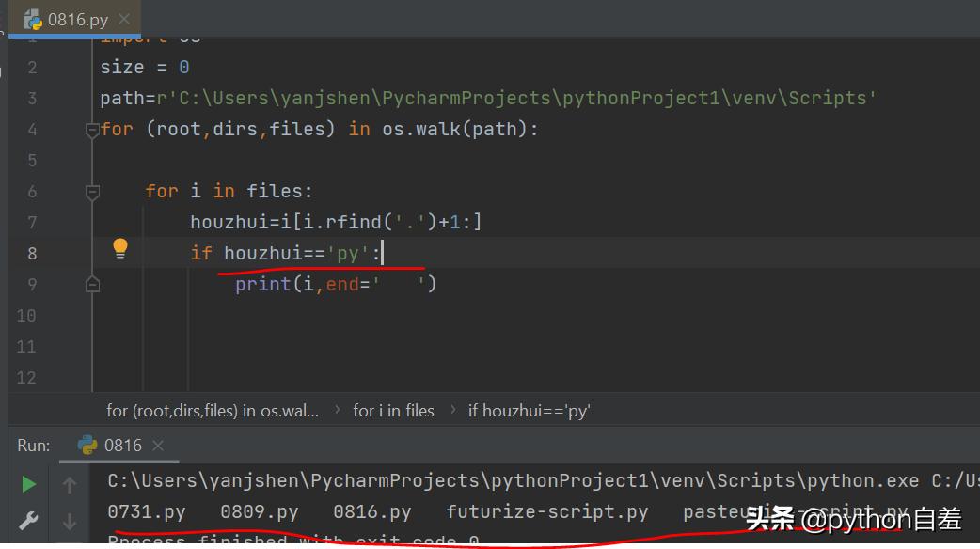This screenshot has height=549, width=980.
Task: Switch to the 0816 Run tab
Action: click(x=122, y=446)
